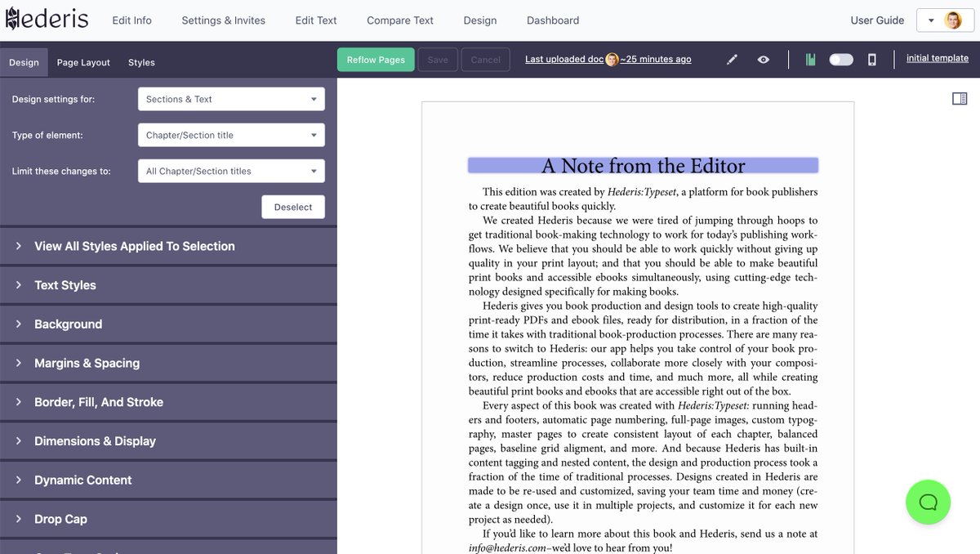Open the initial template link

(938, 58)
